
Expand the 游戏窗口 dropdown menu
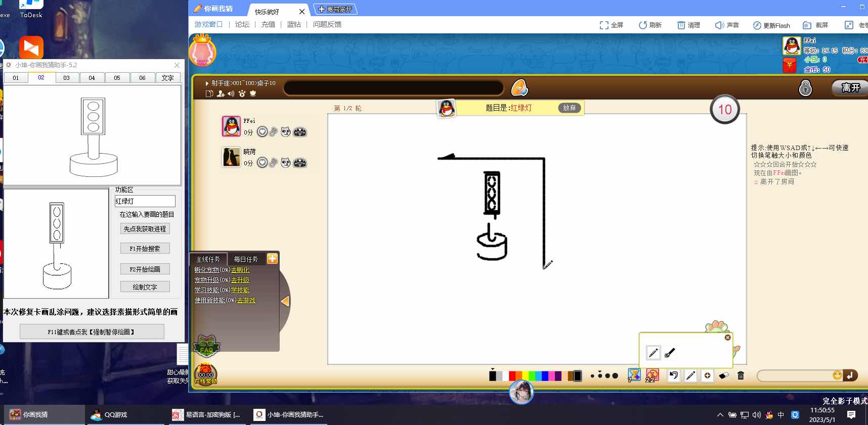point(208,24)
